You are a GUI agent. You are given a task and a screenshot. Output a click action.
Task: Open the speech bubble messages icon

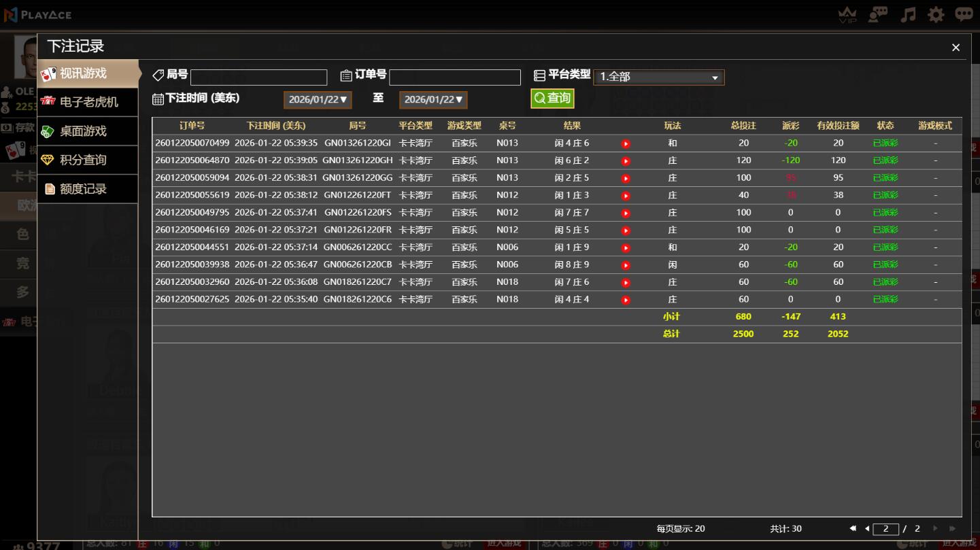(964, 14)
